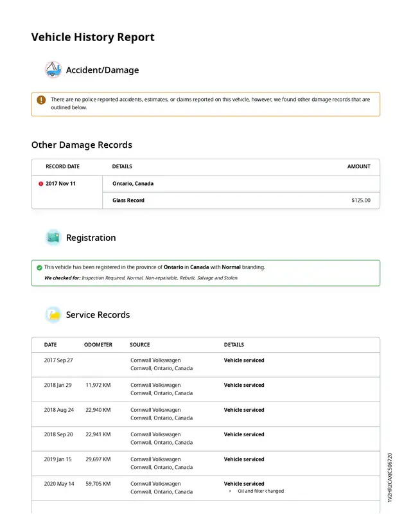The height and width of the screenshot is (532, 411).
Task: Click the 22,940 KM odometer reading
Action: 98,410
